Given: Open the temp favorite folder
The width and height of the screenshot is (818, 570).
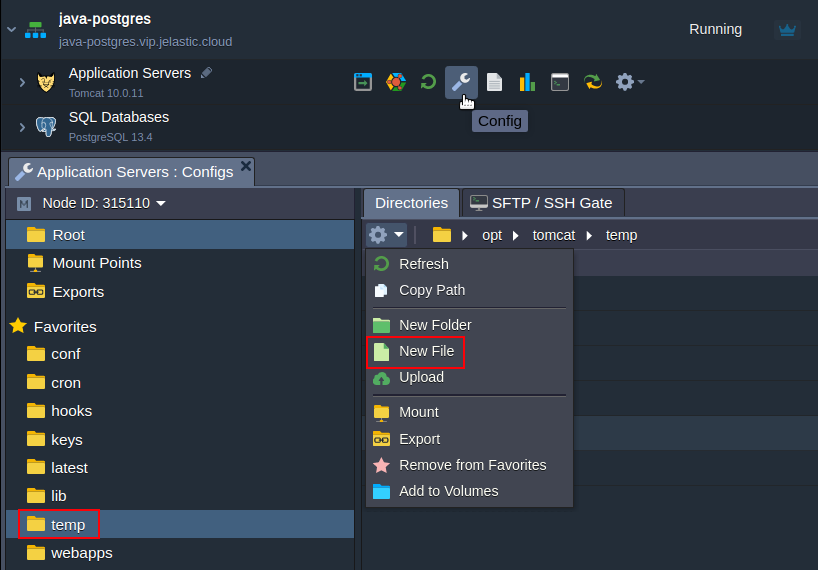Looking at the screenshot, I should pyautogui.click(x=180, y=524).
